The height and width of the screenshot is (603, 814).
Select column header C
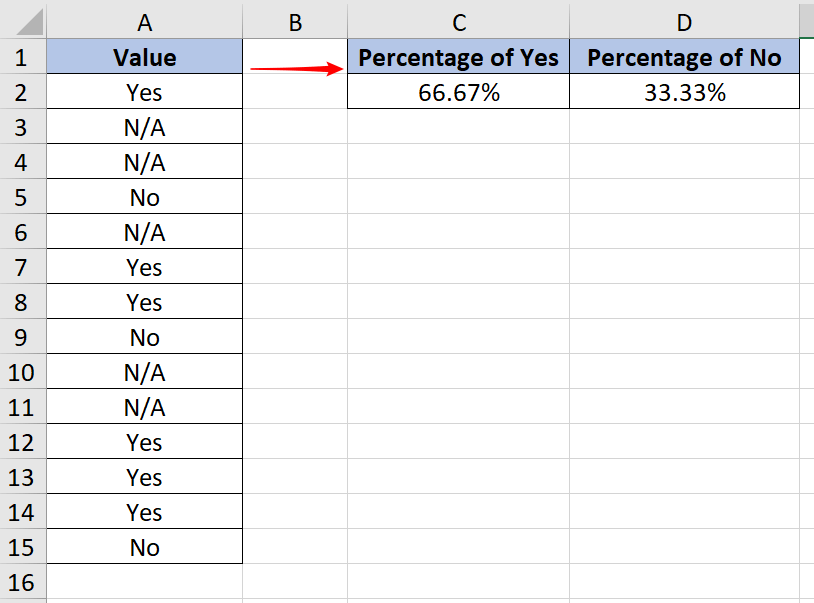pyautogui.click(x=458, y=20)
